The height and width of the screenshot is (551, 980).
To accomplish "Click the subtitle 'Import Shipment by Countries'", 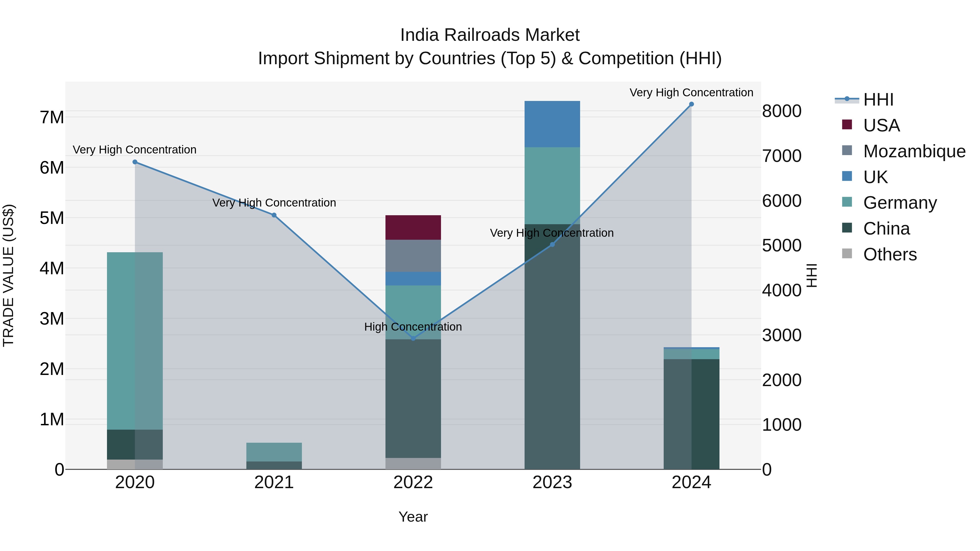I will point(377,59).
